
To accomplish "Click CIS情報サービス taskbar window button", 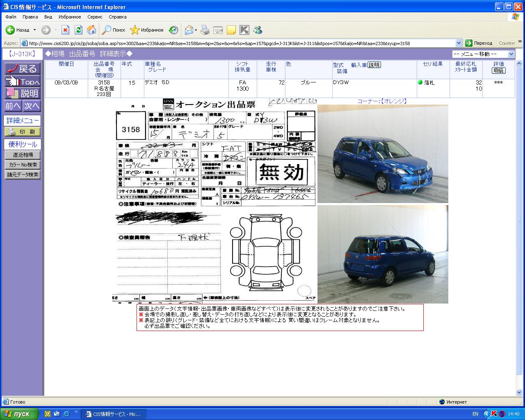I will pos(113,414).
